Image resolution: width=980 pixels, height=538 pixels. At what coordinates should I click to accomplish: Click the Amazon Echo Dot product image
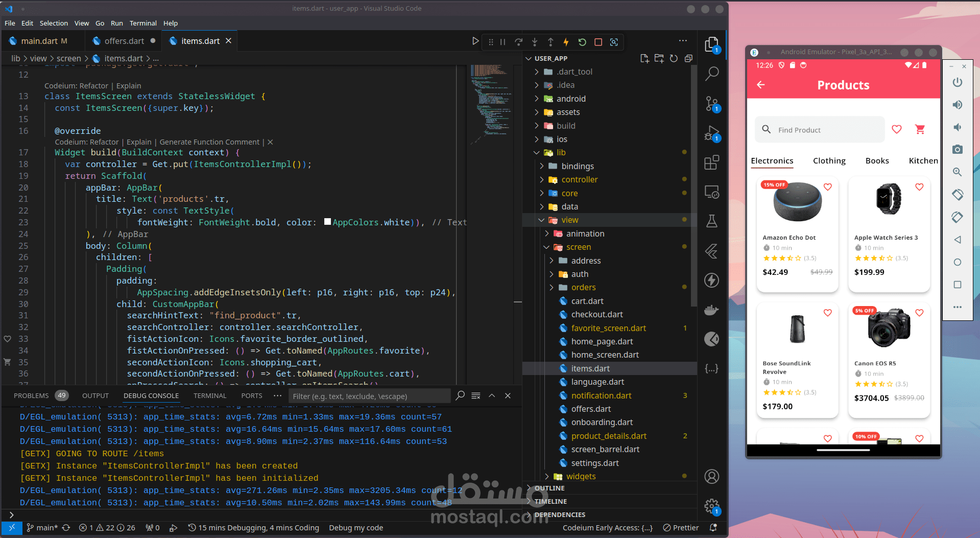[797, 202]
